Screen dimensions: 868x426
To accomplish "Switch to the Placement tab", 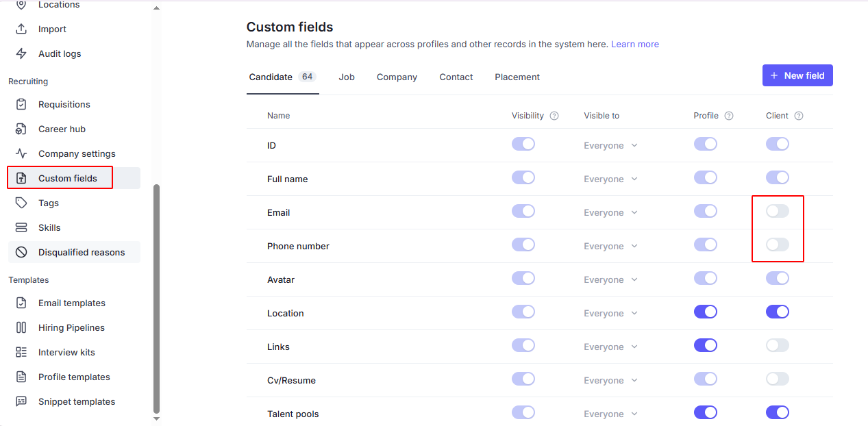I will 517,77.
